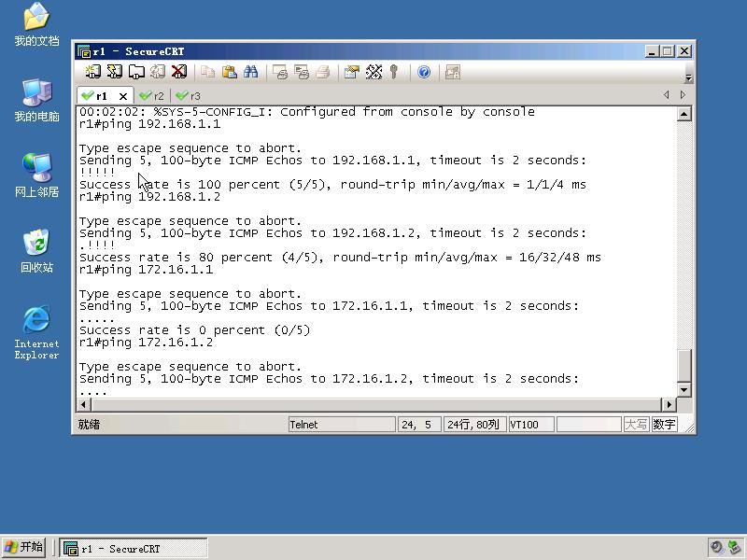Click the 就绪 ready status text
The height and width of the screenshot is (560, 747).
point(89,425)
